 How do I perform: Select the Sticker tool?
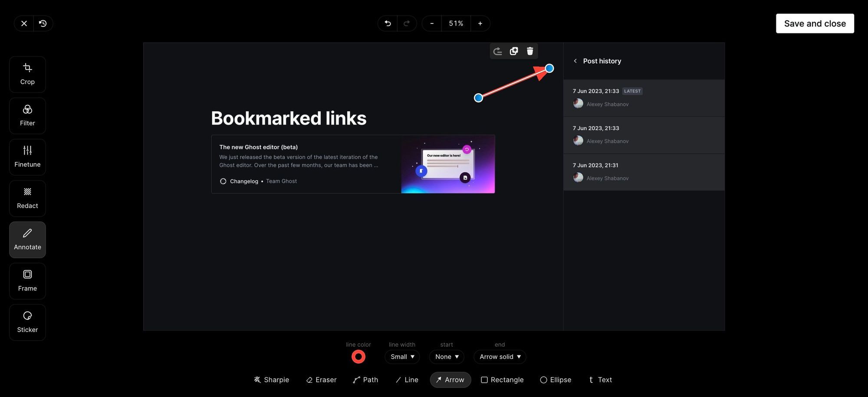(x=27, y=322)
